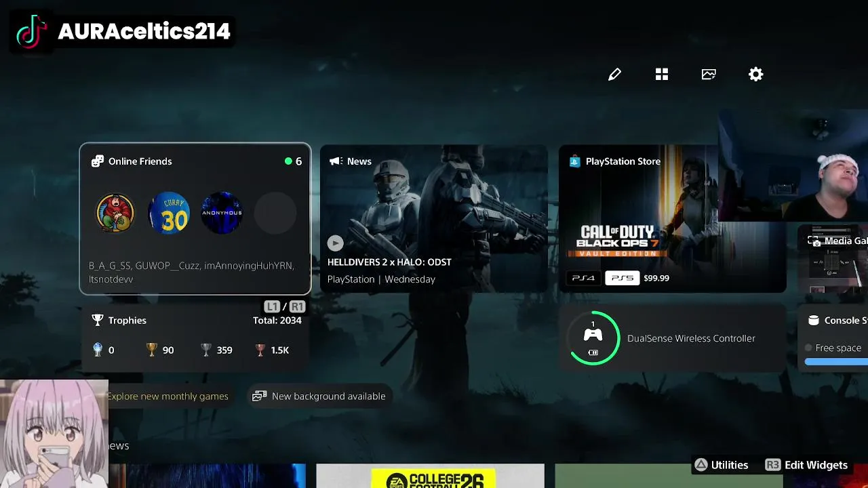Select the platinum trophy icon
Viewport: 868px width, 488px height.
coord(98,350)
